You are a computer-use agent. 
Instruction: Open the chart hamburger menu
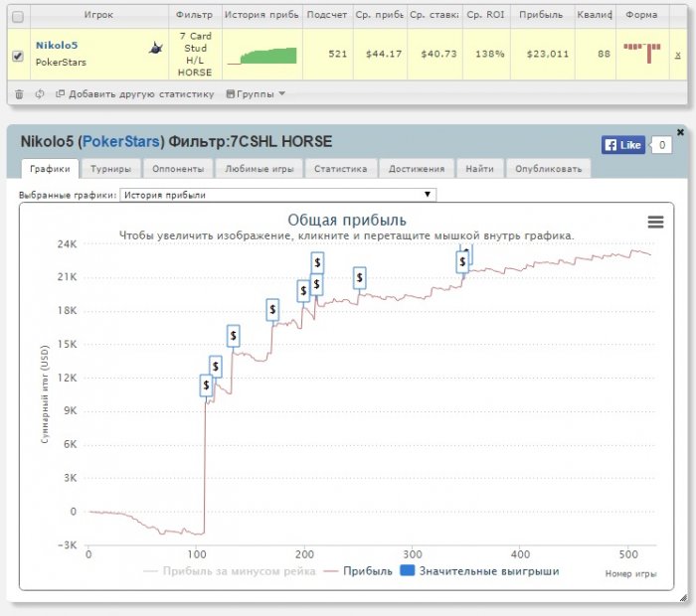[x=655, y=223]
